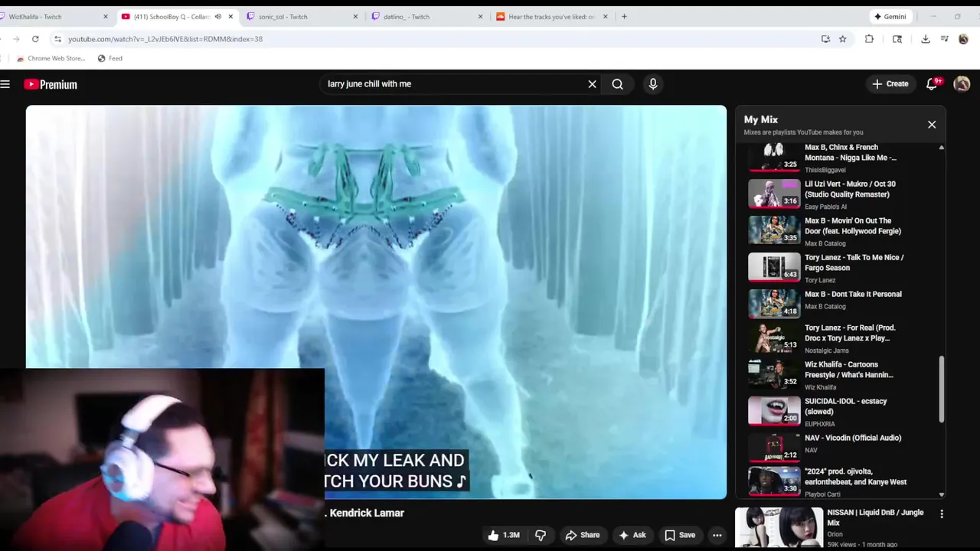
Task: Play Tory Lanez - Talk To Me Nice
Action: coord(840,268)
